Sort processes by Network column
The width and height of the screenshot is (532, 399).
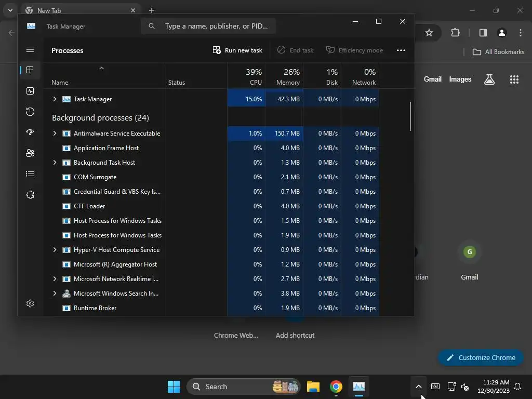point(361,76)
